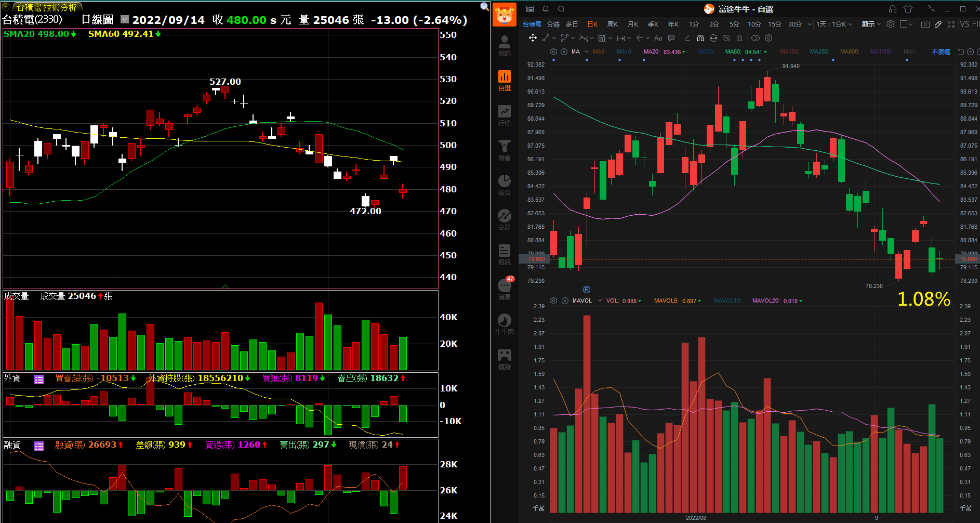The image size is (980, 523).
Task: Delete drawings with the trash icon
Action: point(739,38)
